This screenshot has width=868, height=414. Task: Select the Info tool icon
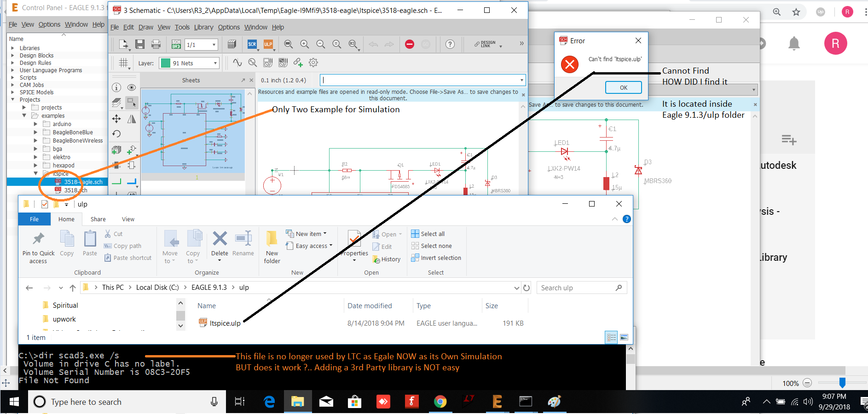(x=116, y=87)
